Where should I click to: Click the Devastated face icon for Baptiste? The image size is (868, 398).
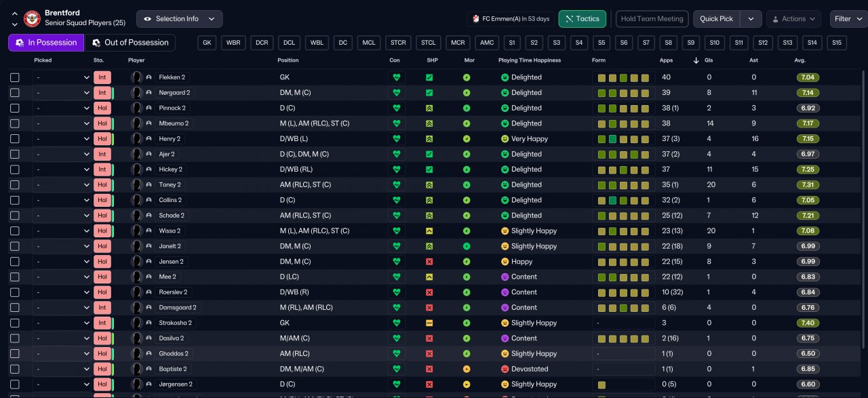[505, 369]
